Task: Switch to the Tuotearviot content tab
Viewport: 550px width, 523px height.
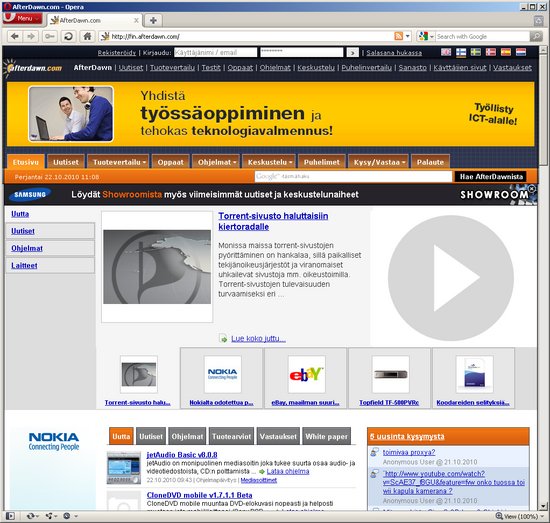Action: pyautogui.click(x=232, y=436)
